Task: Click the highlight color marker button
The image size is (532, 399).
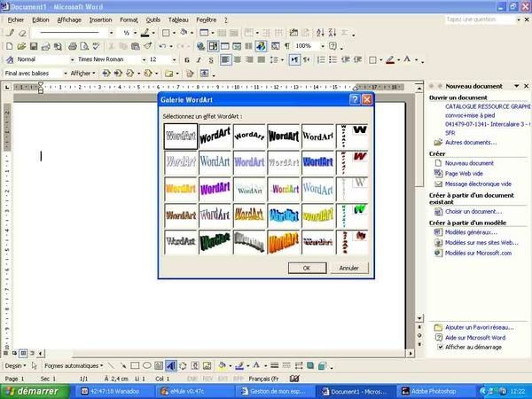Action: pos(390,60)
